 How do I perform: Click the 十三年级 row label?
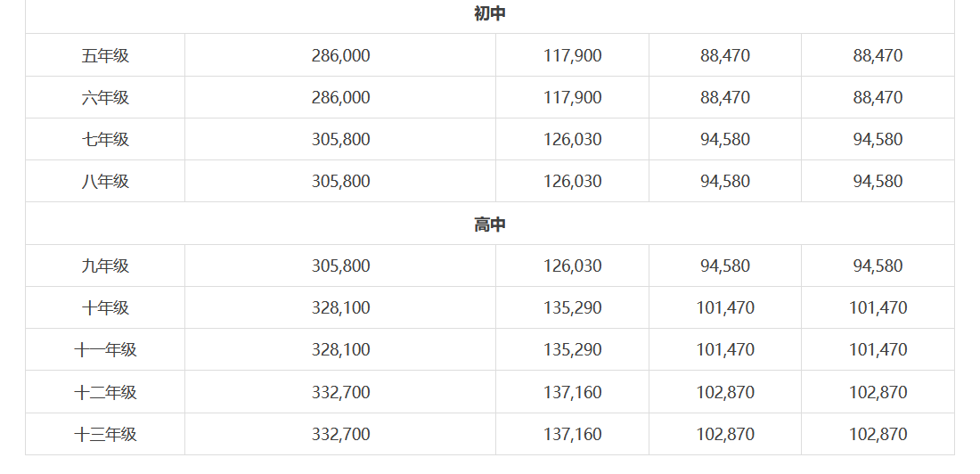(x=105, y=434)
